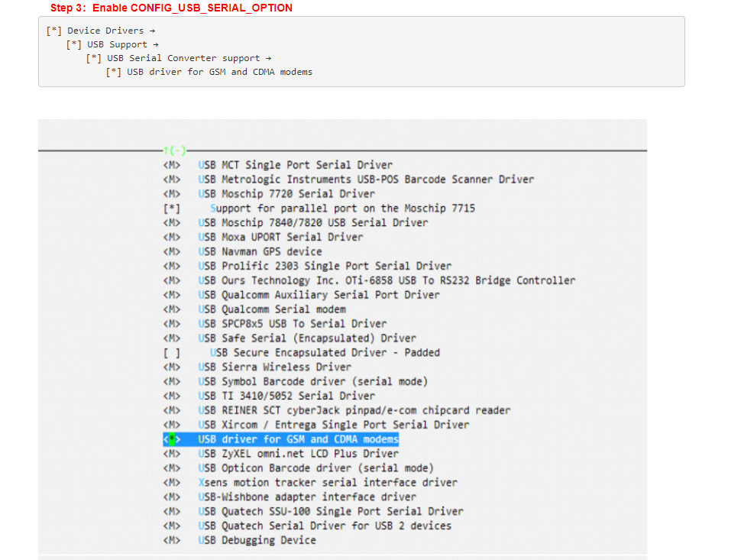The height and width of the screenshot is (560, 754).
Task: Select USB ZyXEL omni.net LCD Plus Driver row
Action: click(281, 454)
